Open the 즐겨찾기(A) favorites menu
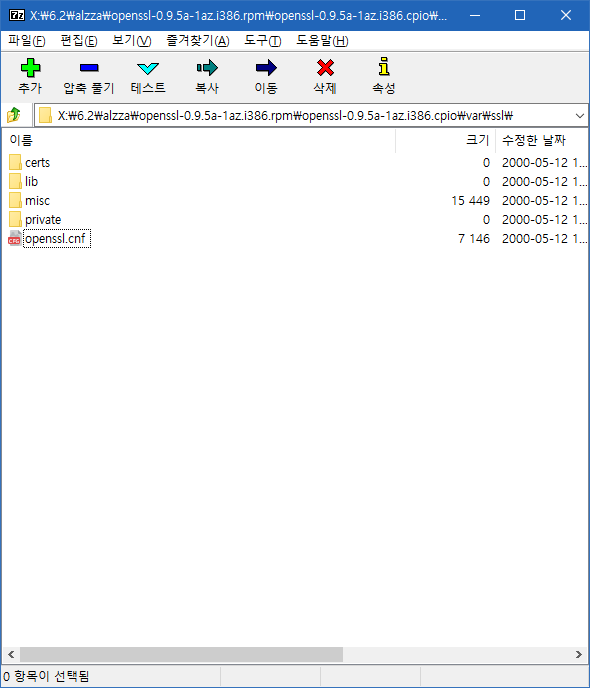 tap(198, 41)
